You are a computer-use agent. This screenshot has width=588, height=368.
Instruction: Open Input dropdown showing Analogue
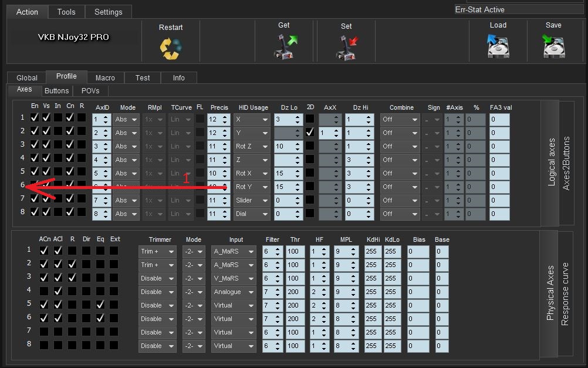click(234, 292)
